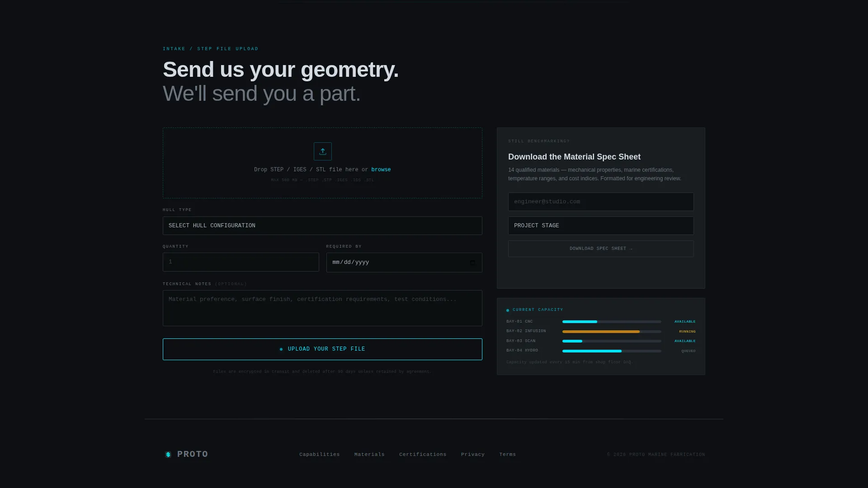
Task: View the Terms footer link
Action: pyautogui.click(x=507, y=455)
